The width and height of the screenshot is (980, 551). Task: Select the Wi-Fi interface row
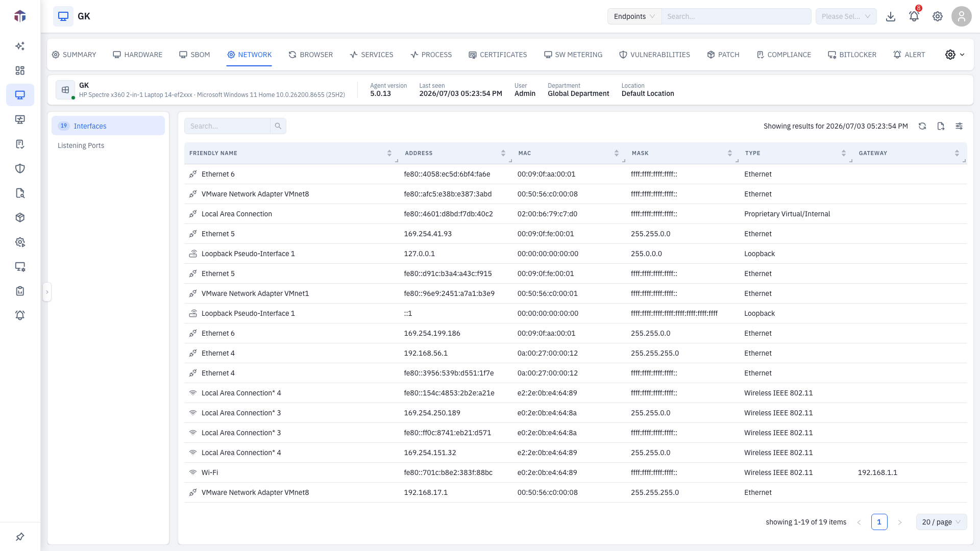575,472
